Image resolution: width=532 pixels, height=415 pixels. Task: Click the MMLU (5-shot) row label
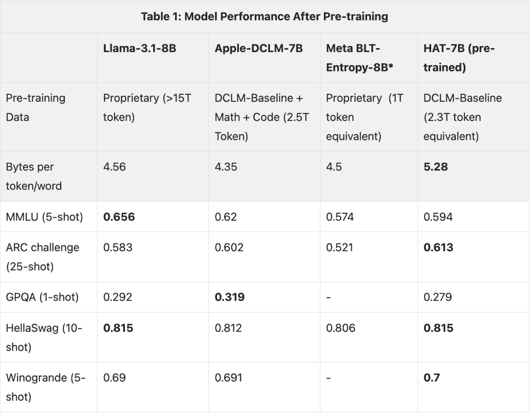[44, 217]
